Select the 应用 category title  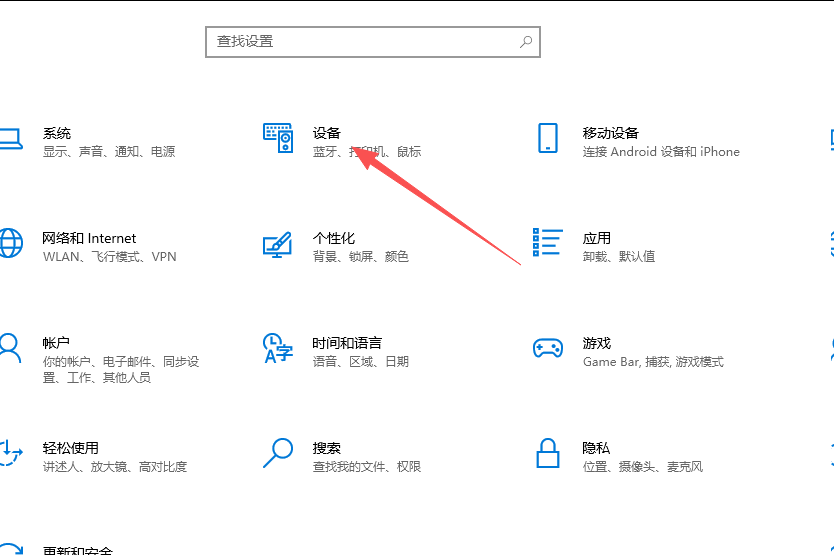point(597,238)
